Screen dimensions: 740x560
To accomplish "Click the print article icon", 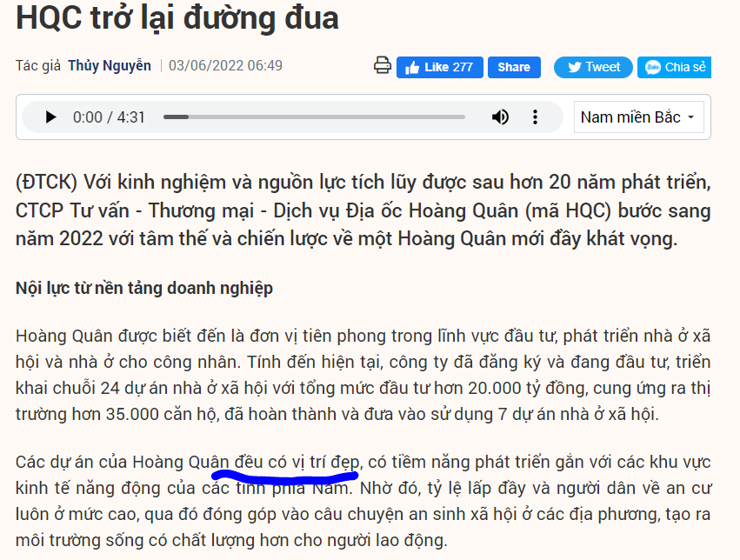I will 383,65.
